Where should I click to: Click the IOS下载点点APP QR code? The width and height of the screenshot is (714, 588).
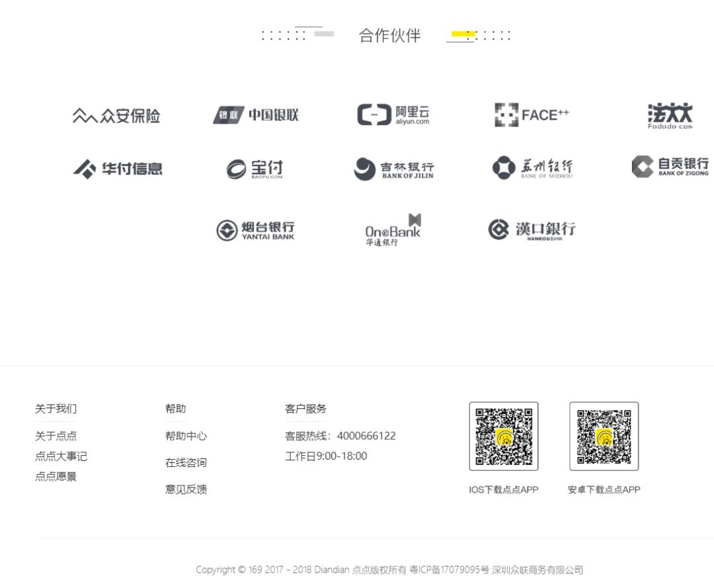click(x=503, y=436)
